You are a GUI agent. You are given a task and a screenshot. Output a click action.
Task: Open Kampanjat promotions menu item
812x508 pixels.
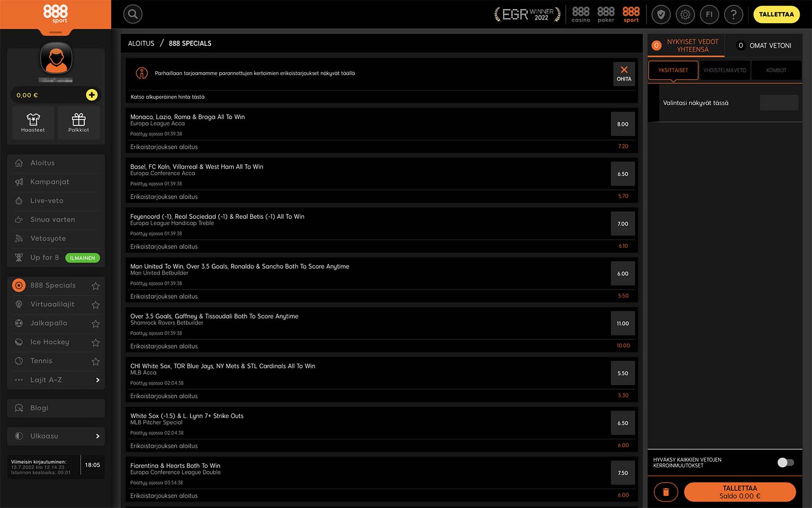pos(56,182)
